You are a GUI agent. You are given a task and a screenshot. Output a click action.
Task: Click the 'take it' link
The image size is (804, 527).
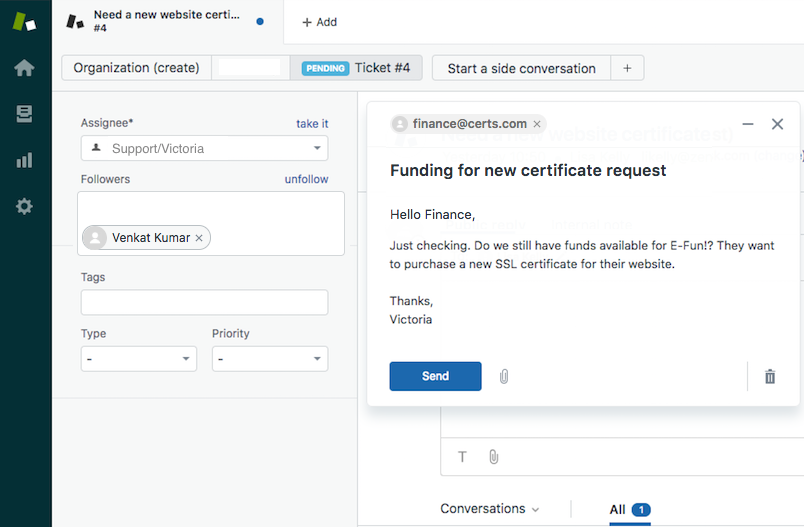312,123
